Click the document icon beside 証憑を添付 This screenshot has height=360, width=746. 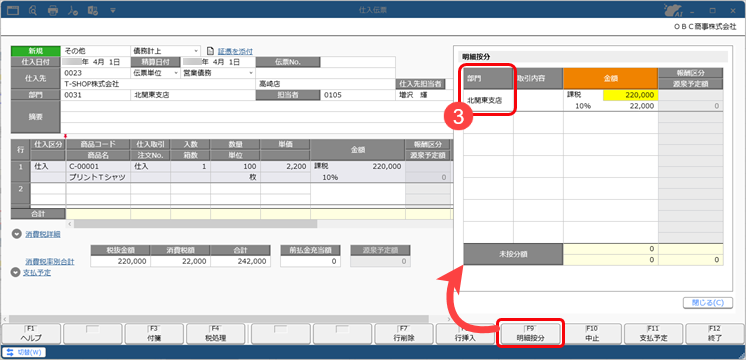tap(211, 51)
